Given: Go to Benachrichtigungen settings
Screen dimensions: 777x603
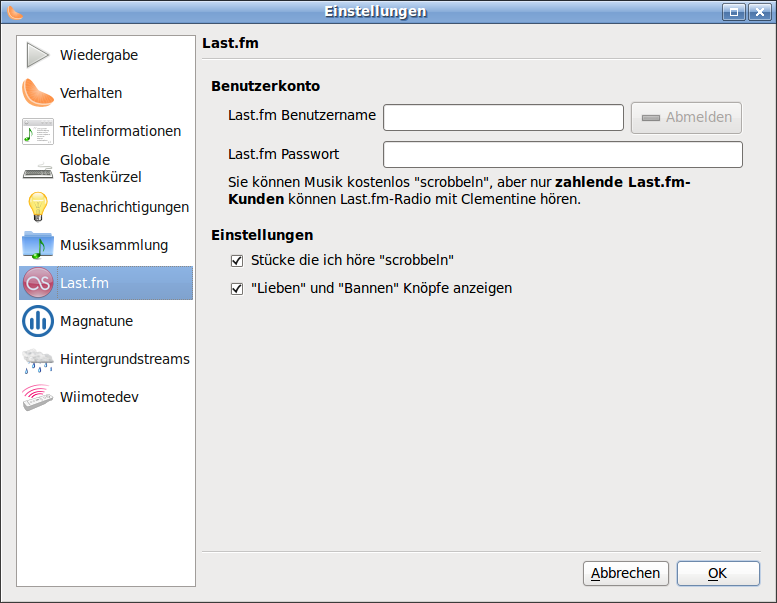Looking at the screenshot, I should point(106,207).
